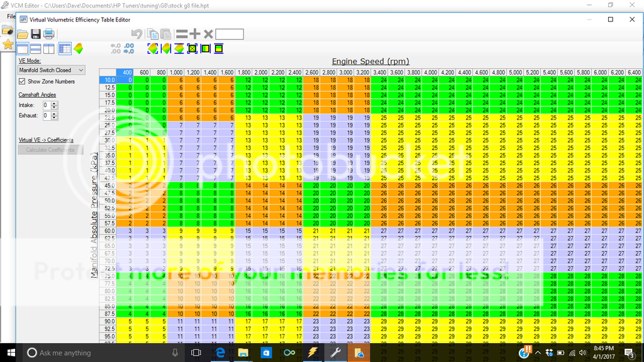Image resolution: width=644 pixels, height=362 pixels.
Task: Undo the last table edit
Action: tap(136, 34)
